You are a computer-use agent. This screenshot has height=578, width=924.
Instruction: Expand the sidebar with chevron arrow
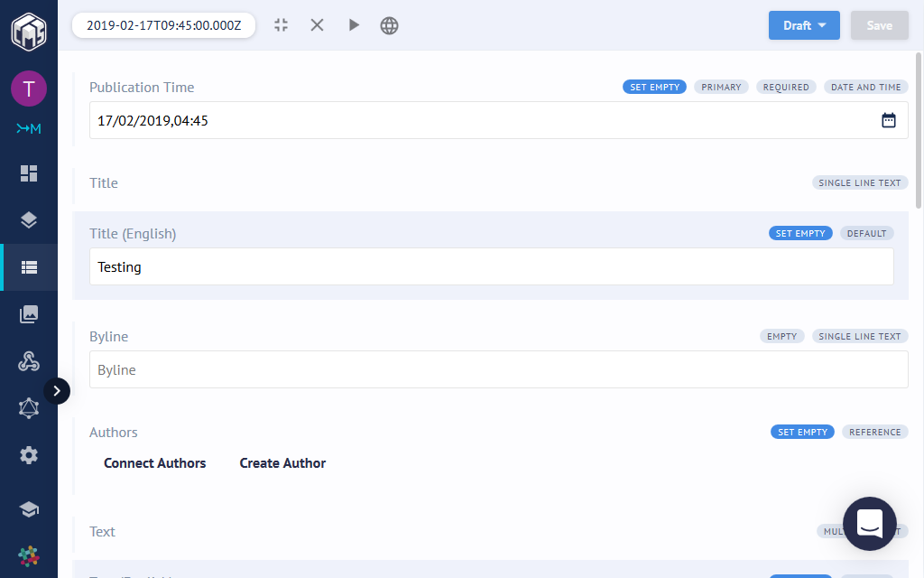coord(57,391)
